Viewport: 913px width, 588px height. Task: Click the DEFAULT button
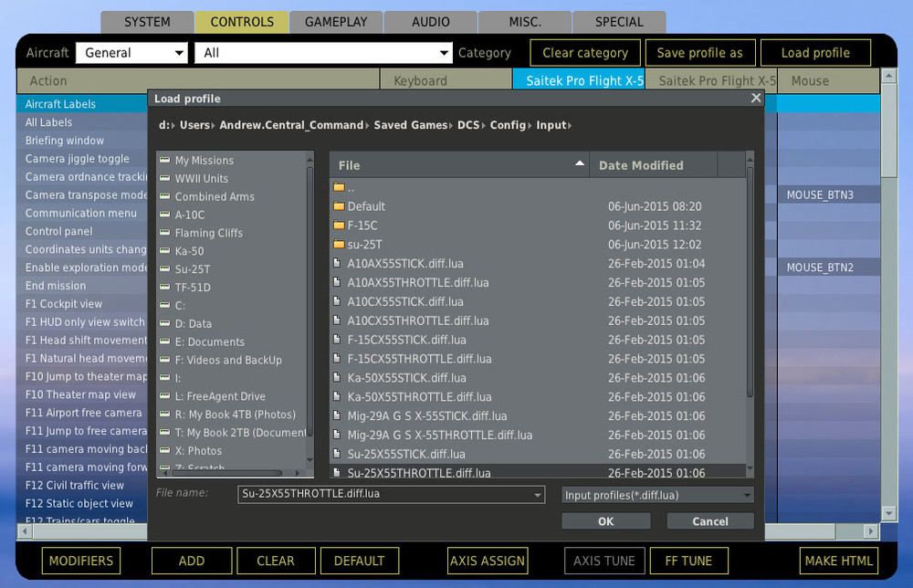359,561
